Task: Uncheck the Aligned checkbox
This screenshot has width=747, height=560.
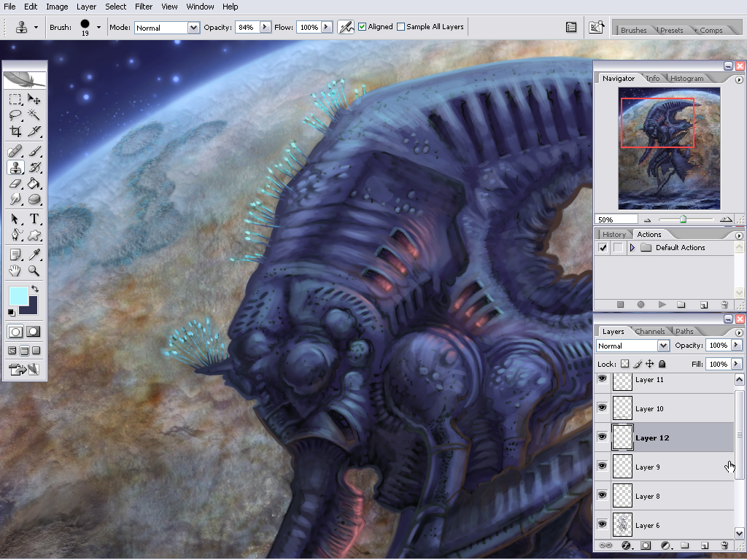Action: click(362, 27)
